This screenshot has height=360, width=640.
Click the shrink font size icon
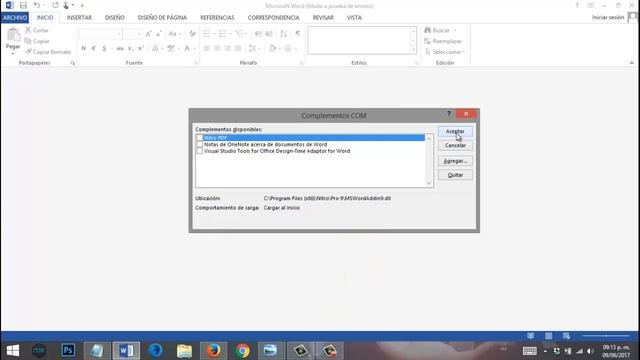tap(159, 34)
